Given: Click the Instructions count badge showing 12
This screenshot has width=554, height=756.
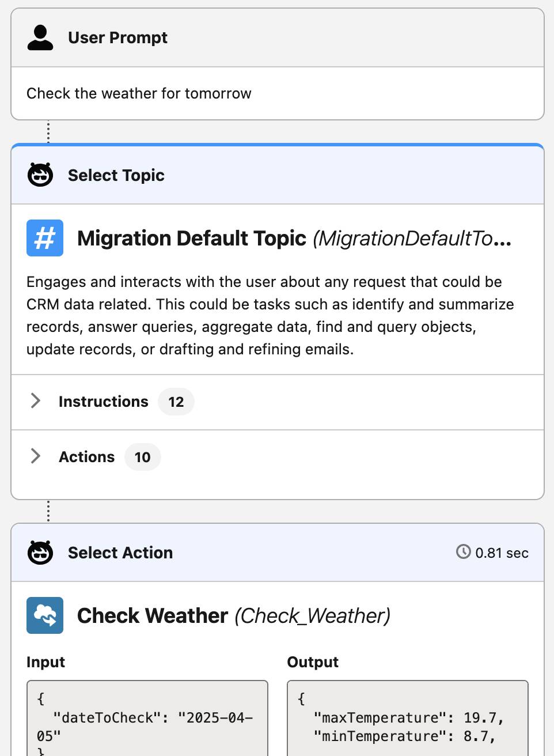Looking at the screenshot, I should (x=176, y=402).
